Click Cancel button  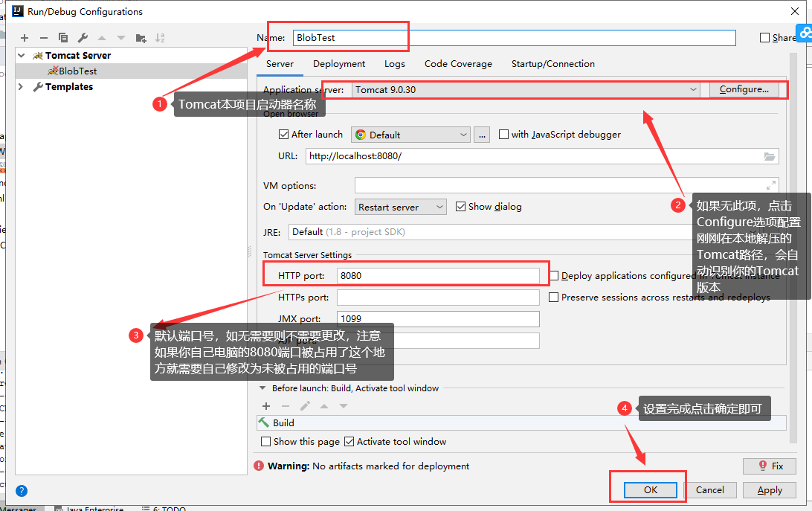pyautogui.click(x=709, y=489)
